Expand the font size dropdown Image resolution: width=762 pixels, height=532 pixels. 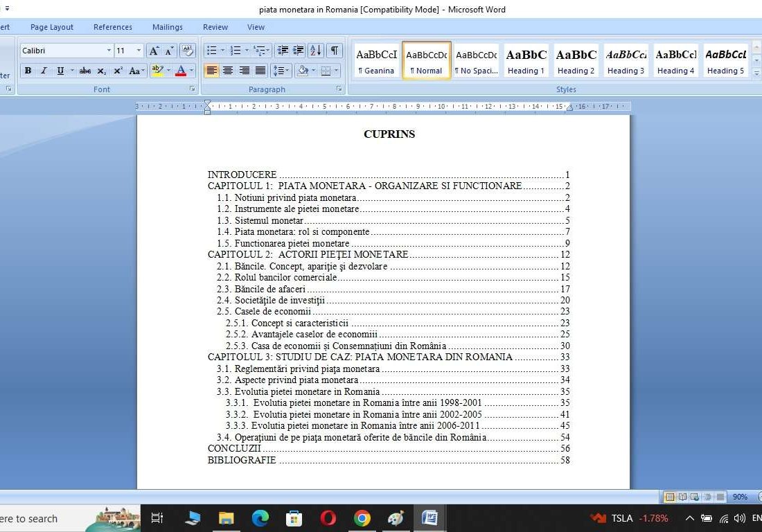(x=139, y=51)
